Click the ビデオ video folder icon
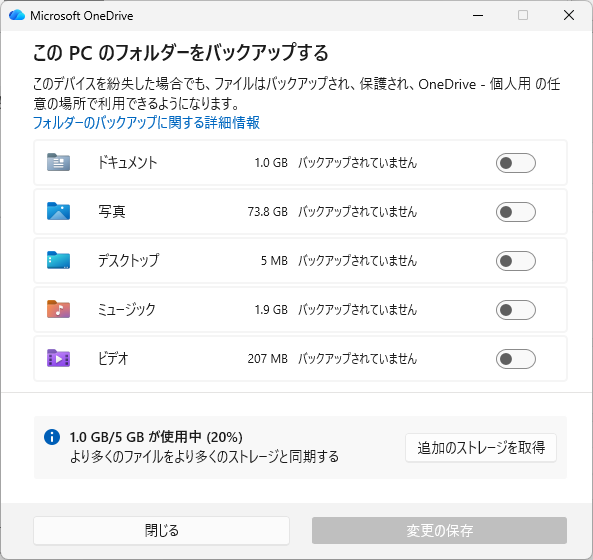The image size is (593, 560). [58, 358]
